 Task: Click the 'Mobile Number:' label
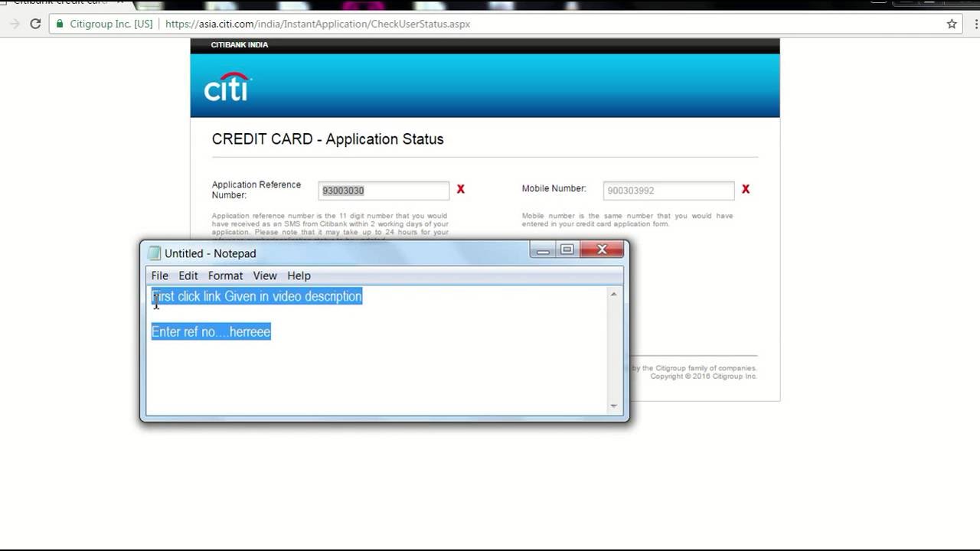tap(554, 188)
